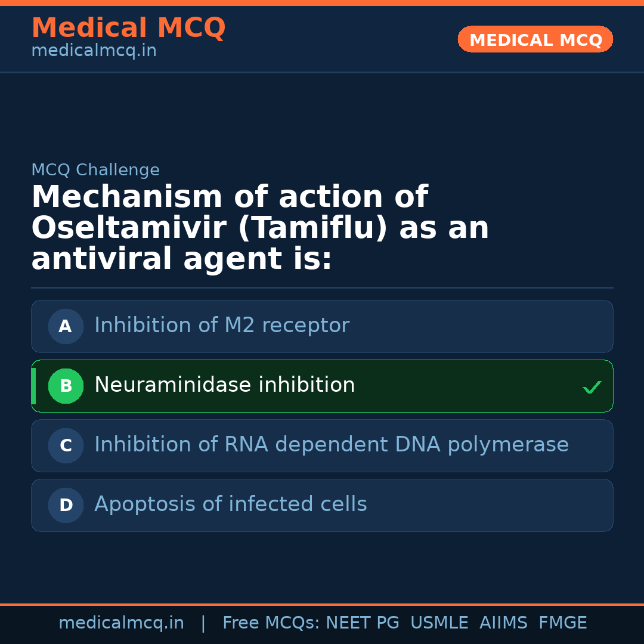The width and height of the screenshot is (644, 644).
Task: Select option A circle badge
Action: click(x=66, y=327)
